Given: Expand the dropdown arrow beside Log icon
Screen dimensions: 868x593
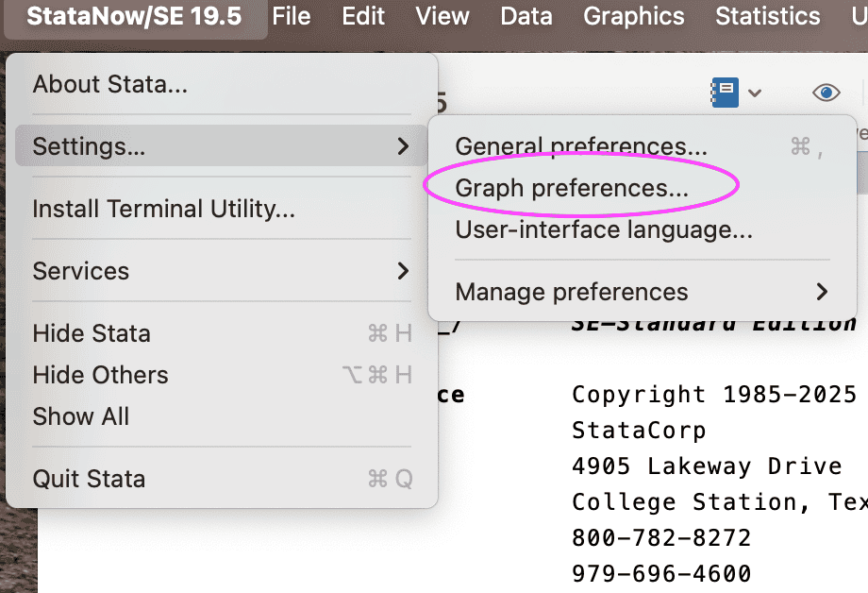Looking at the screenshot, I should click(755, 93).
